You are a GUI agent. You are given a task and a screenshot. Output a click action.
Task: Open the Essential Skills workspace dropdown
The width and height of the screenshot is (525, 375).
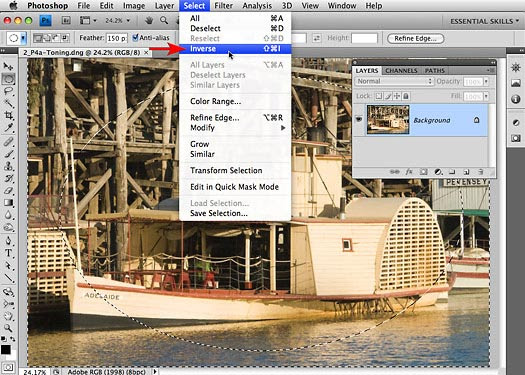484,21
